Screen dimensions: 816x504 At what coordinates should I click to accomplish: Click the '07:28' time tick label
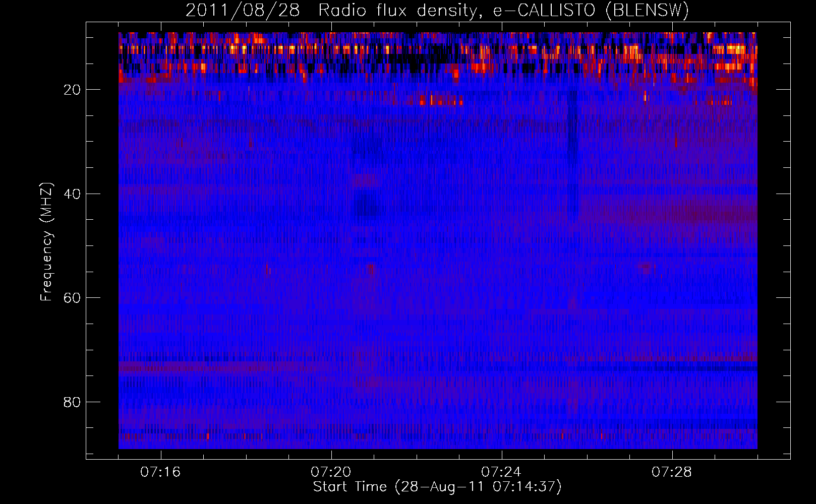pos(672,472)
